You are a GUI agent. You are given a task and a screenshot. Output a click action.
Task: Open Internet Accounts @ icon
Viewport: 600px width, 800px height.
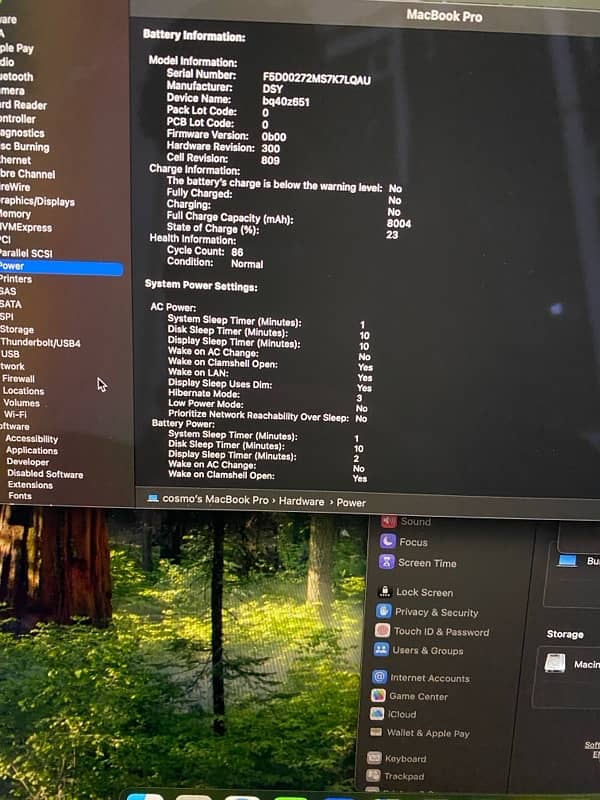pos(379,677)
